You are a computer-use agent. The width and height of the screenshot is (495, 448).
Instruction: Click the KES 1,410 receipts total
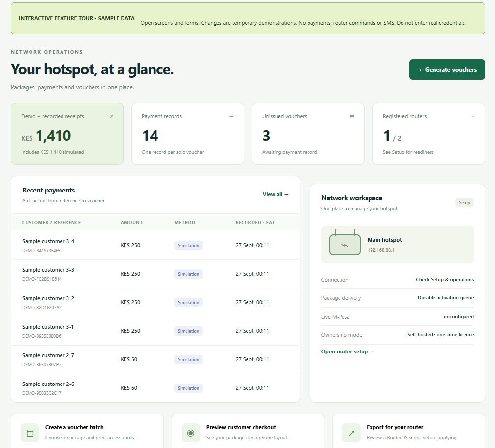click(x=46, y=136)
